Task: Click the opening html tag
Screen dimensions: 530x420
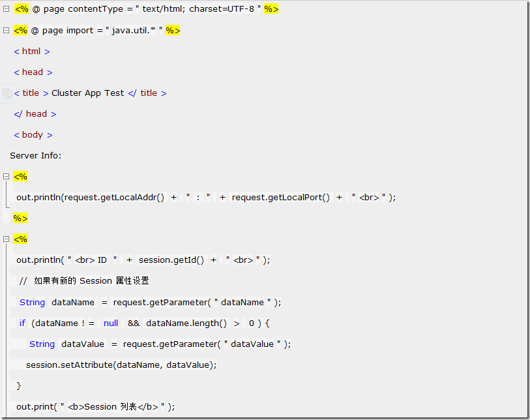Action: tap(32, 52)
